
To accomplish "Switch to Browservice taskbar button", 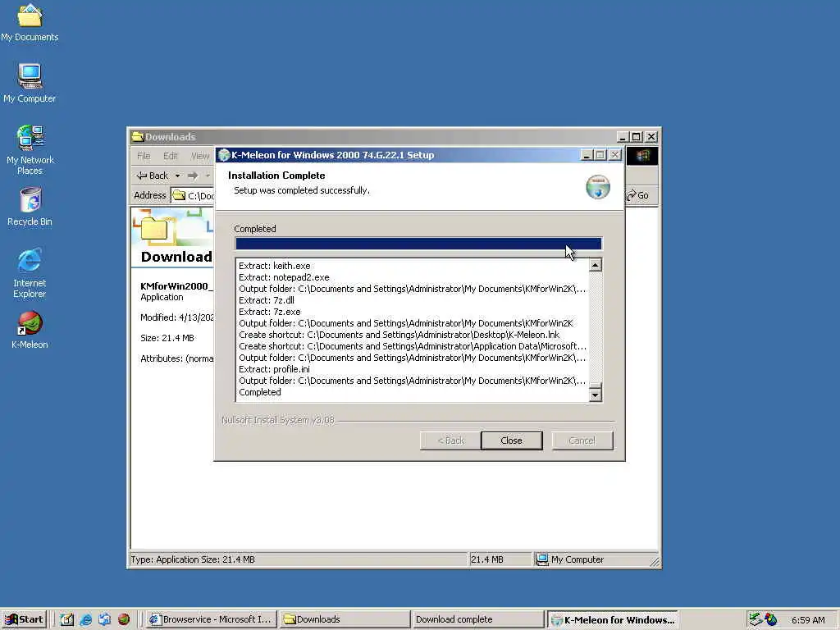I will 212,619.
